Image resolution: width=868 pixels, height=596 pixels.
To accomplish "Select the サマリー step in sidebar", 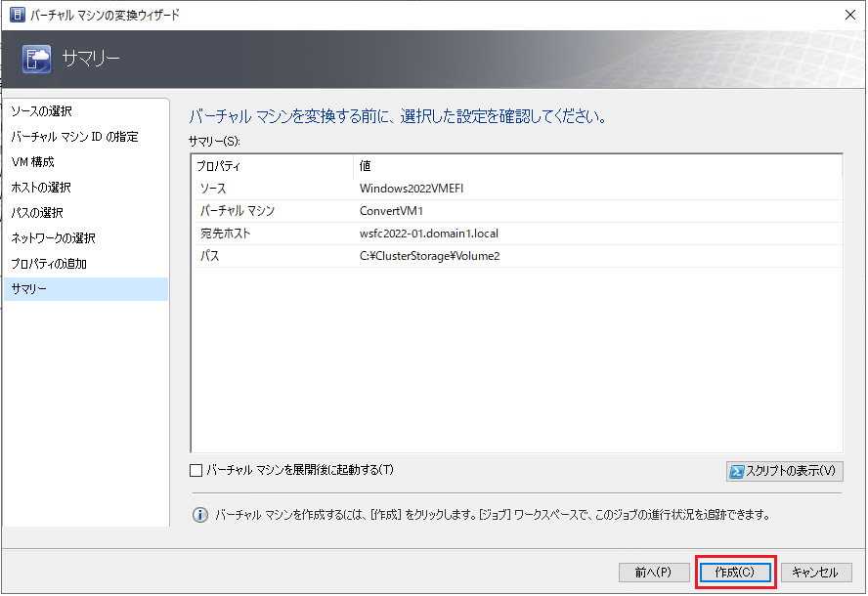I will tap(86, 289).
